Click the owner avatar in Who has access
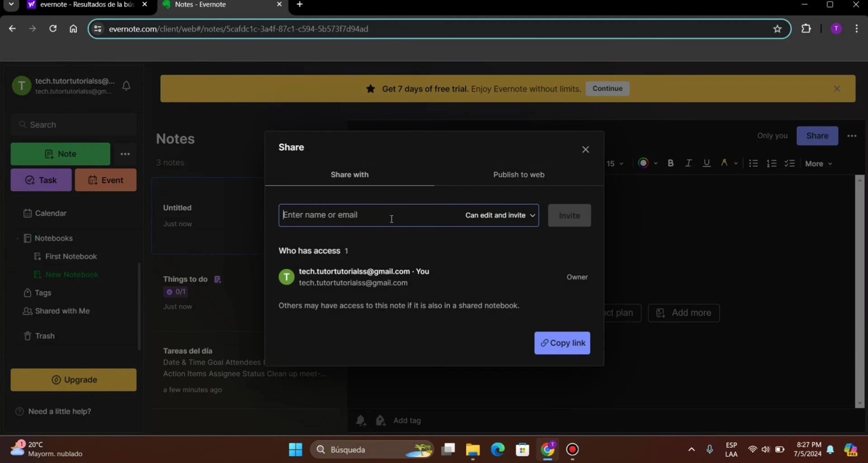Viewport: 868px width, 463px height. 286,277
